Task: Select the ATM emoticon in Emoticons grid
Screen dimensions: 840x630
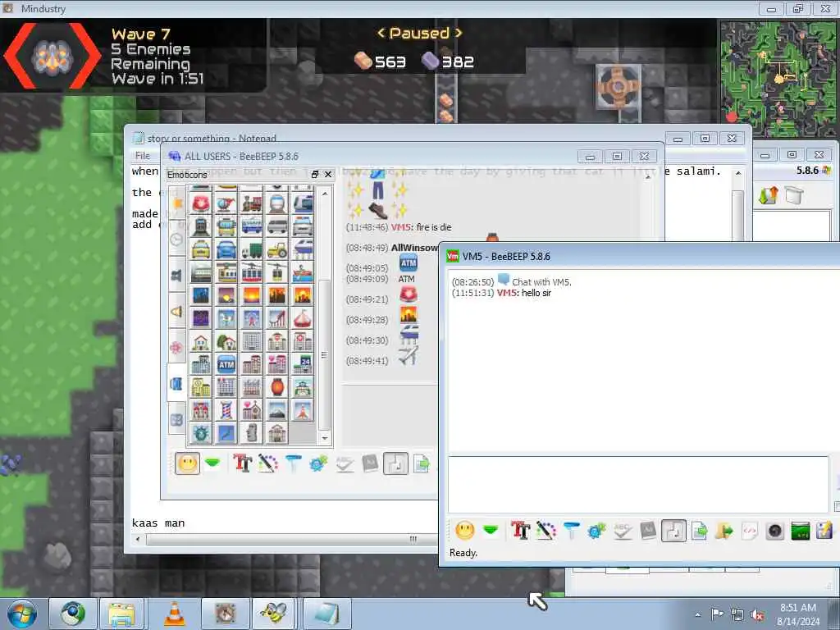Action: click(226, 364)
